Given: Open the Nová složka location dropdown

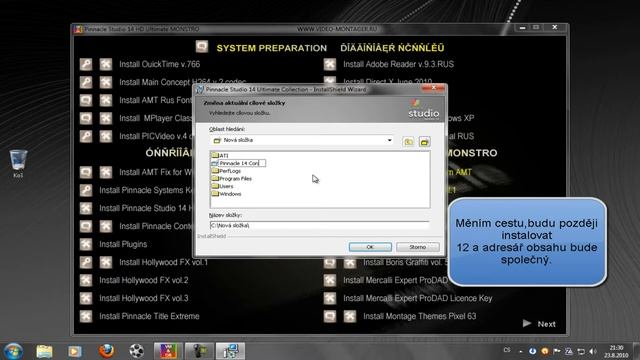Looking at the screenshot, I should 389,140.
